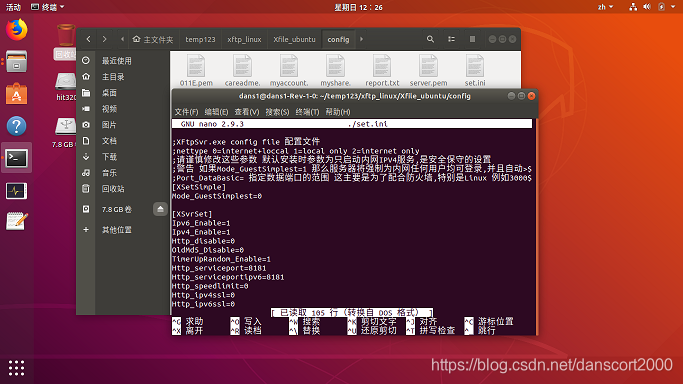Select the careadme file icon
Image resolution: width=683 pixels, height=384 pixels.
click(x=243, y=70)
